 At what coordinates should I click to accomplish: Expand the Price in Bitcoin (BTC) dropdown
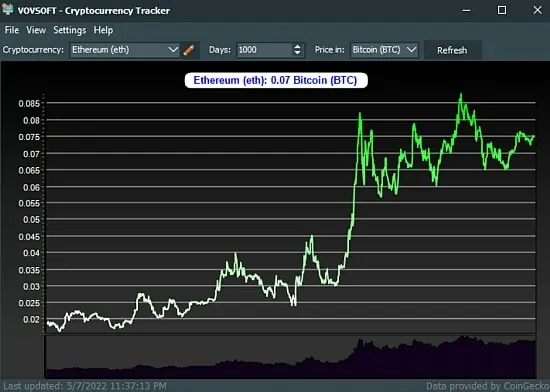(384, 50)
